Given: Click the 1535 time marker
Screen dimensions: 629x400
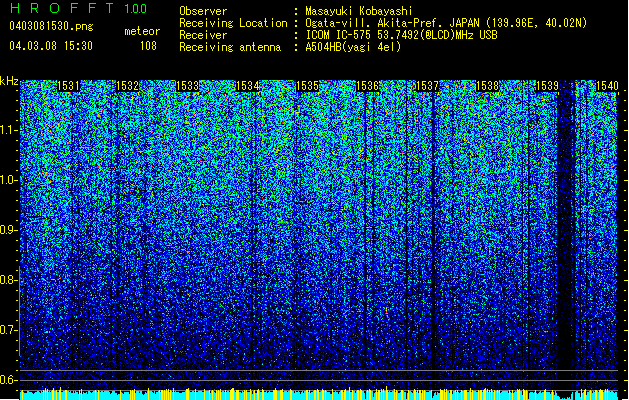Looking at the screenshot, I should pyautogui.click(x=307, y=86).
